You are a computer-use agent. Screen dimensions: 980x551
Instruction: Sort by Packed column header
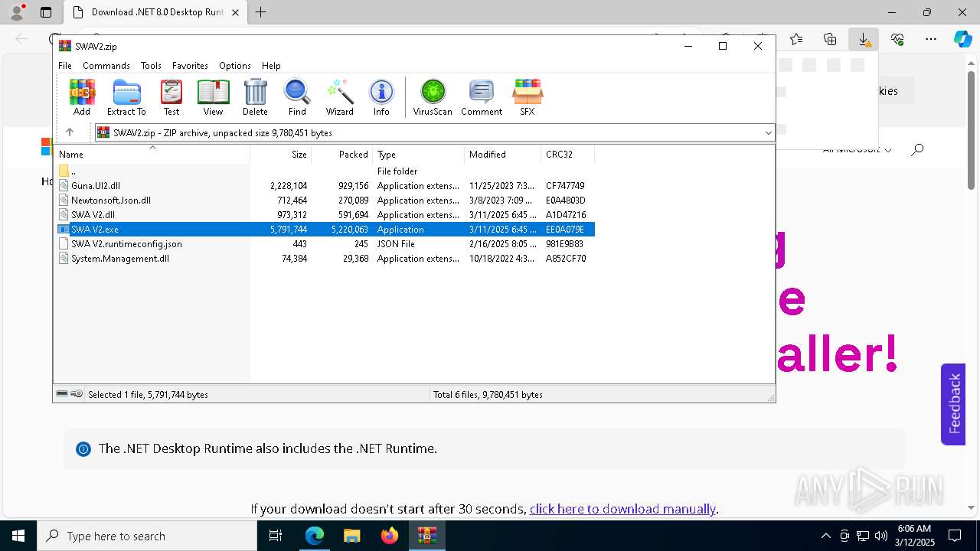[342, 154]
